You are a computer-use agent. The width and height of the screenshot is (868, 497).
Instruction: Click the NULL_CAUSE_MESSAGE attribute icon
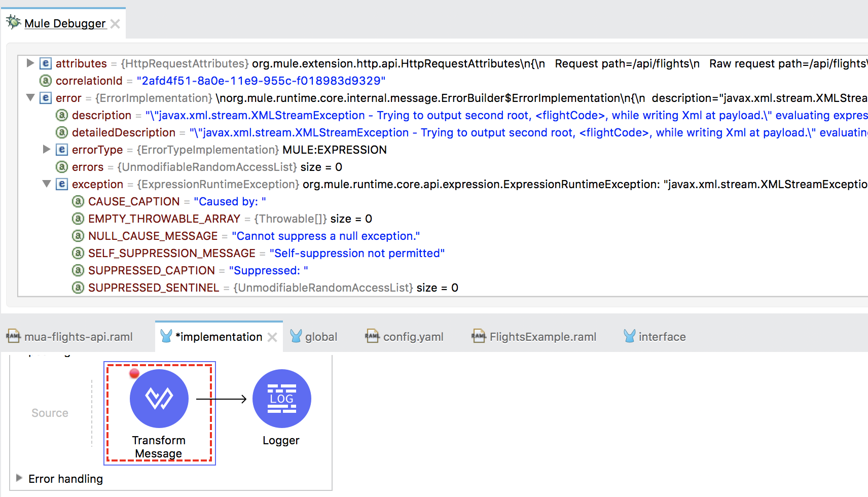point(78,236)
